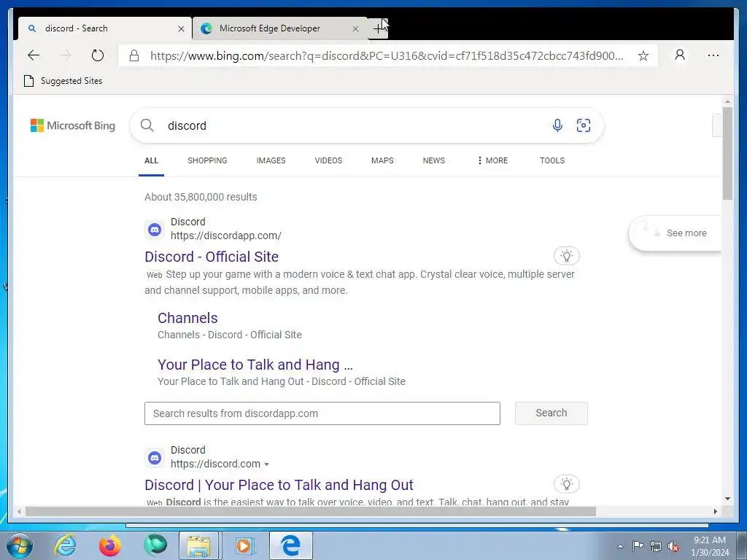The height and width of the screenshot is (560, 747).
Task: Click the horizontal scrollbar right arrow
Action: (715, 511)
